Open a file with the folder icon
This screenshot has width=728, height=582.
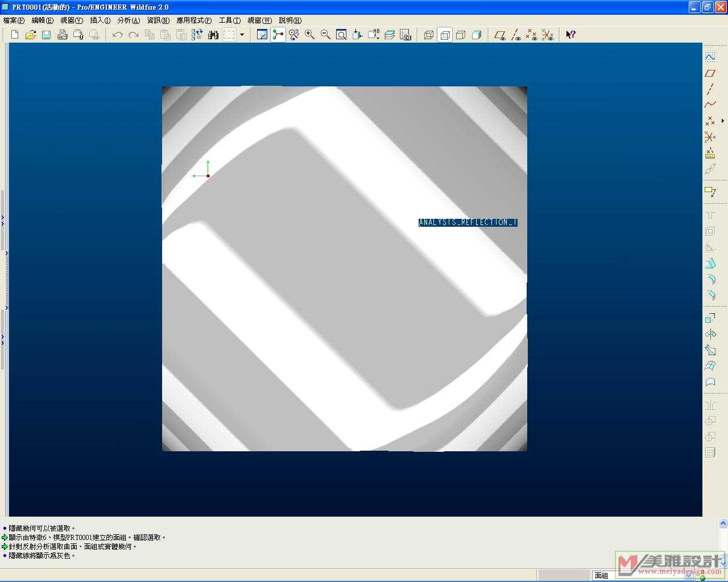(31, 35)
